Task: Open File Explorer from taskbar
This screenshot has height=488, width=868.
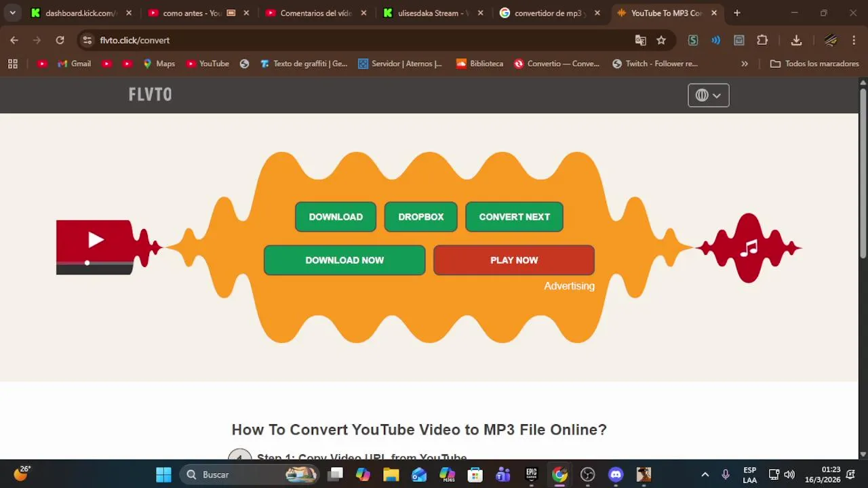Action: pyautogui.click(x=391, y=474)
